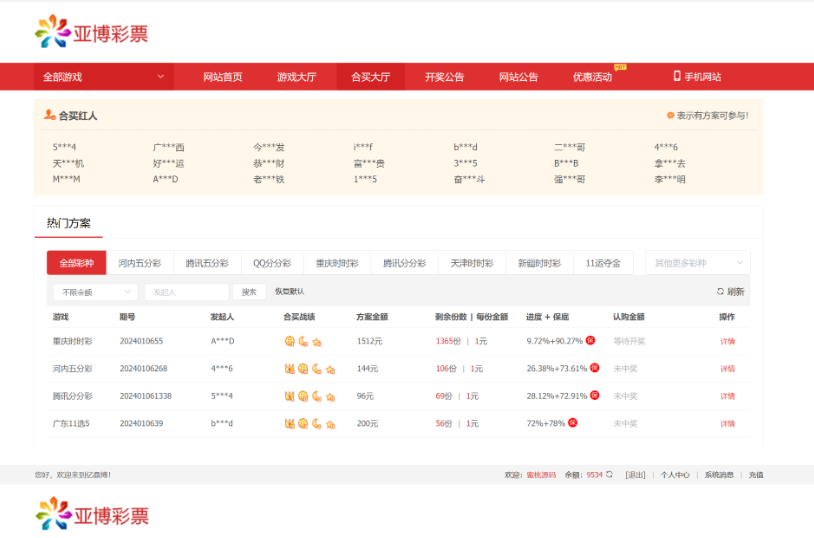Switch to 河内五分彩 tab
814x538 pixels.
pyautogui.click(x=140, y=263)
